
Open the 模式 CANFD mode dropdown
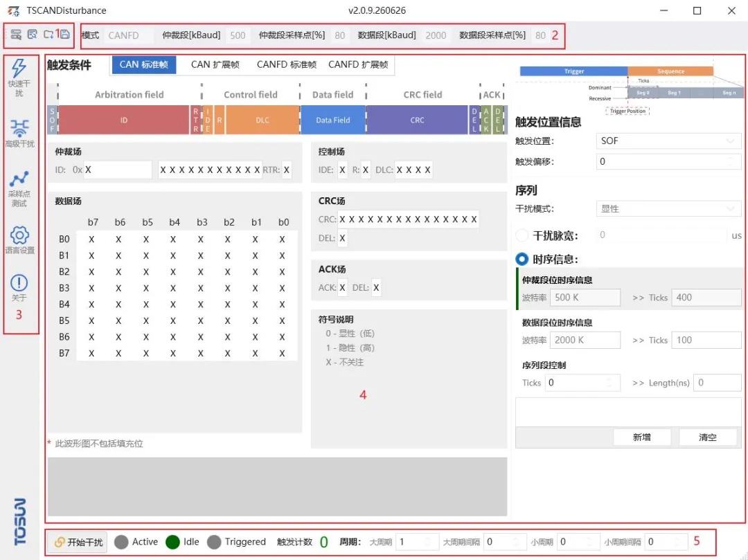pos(128,35)
